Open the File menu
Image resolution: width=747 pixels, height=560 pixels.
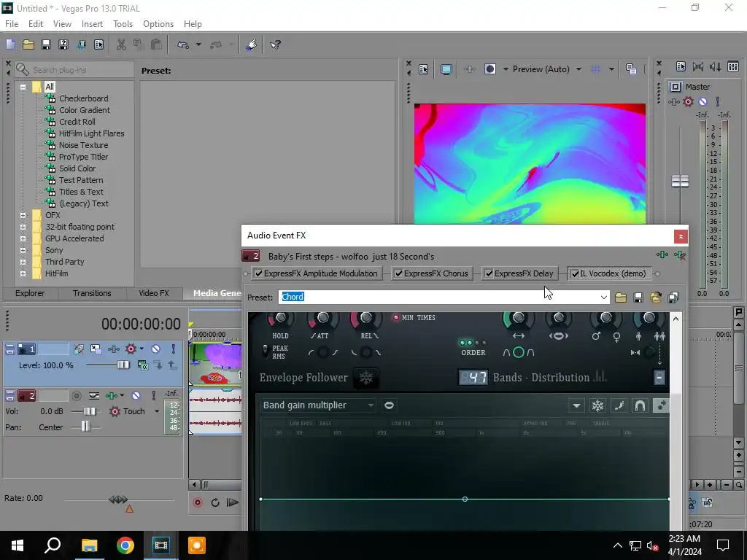[x=12, y=24]
